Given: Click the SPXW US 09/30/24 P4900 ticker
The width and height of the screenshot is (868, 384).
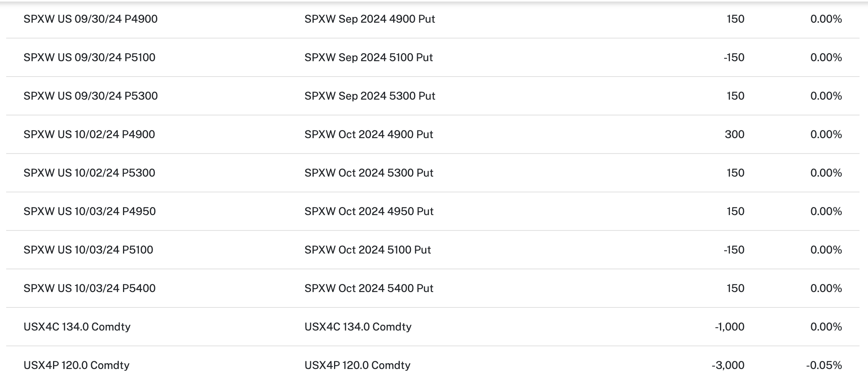Looking at the screenshot, I should [x=90, y=19].
